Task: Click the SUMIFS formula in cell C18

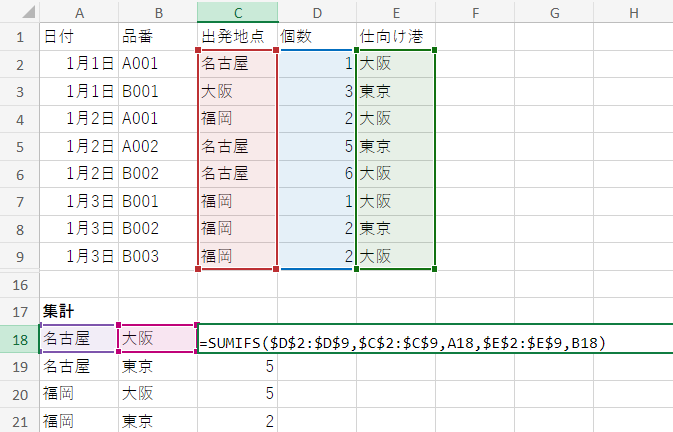Action: coord(402,343)
